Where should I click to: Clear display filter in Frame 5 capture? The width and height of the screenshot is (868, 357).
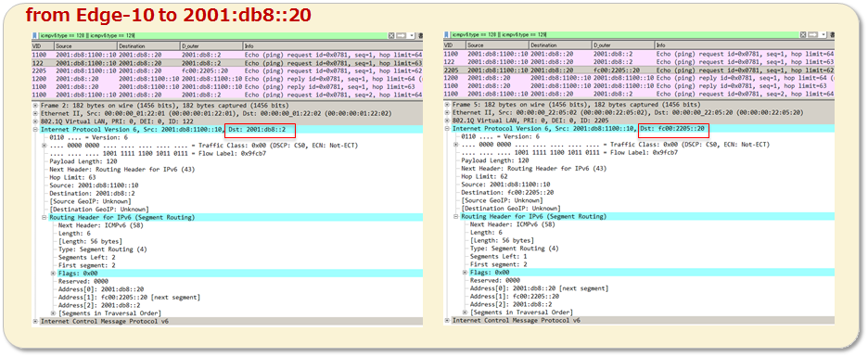803,35
